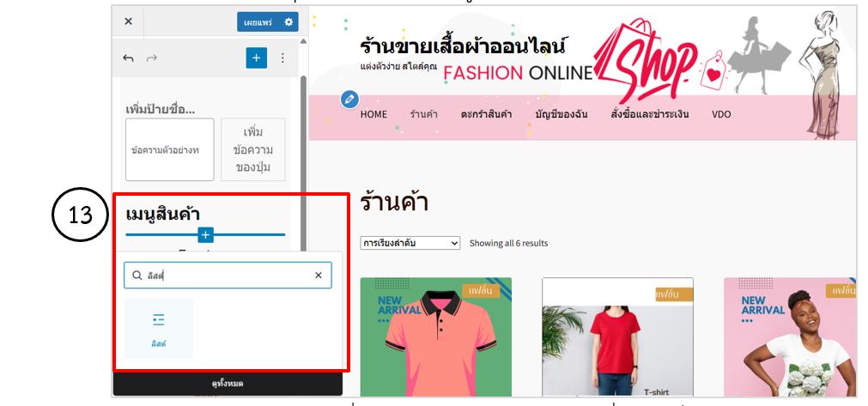Viewport: 868px width, 406px height.
Task: Click the undo arrow icon
Action: click(x=129, y=58)
